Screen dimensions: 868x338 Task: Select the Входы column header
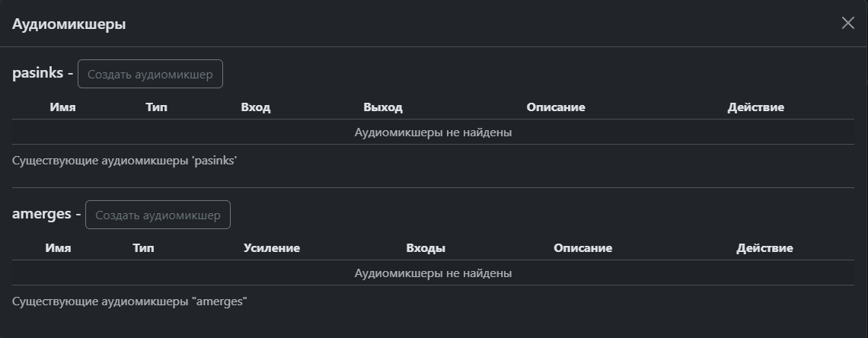point(426,248)
